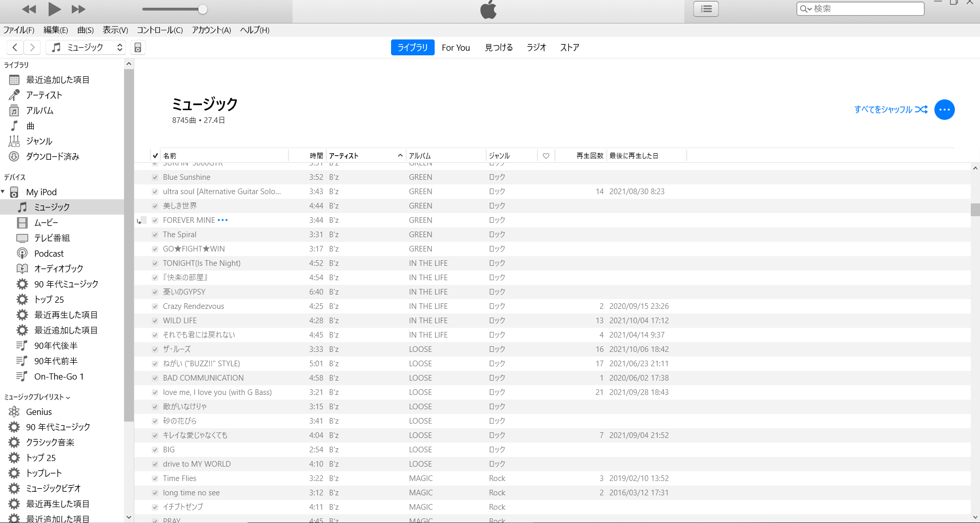Viewport: 980px width, 523px height.
Task: Open the 90年代前半 playlist
Action: tap(56, 361)
